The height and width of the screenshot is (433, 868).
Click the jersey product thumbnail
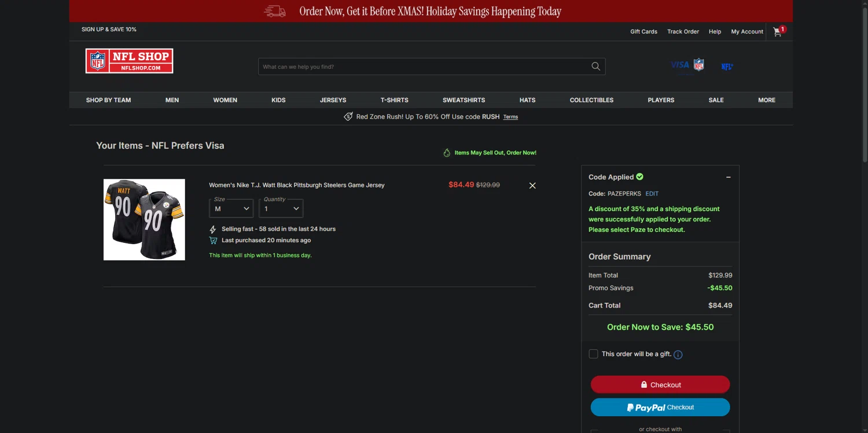(x=144, y=220)
